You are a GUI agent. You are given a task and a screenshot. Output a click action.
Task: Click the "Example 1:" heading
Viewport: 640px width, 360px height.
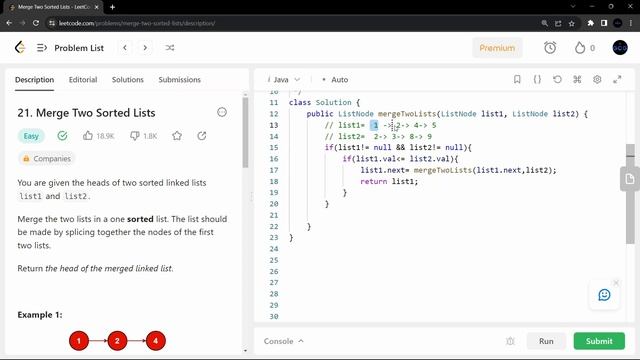(x=40, y=315)
